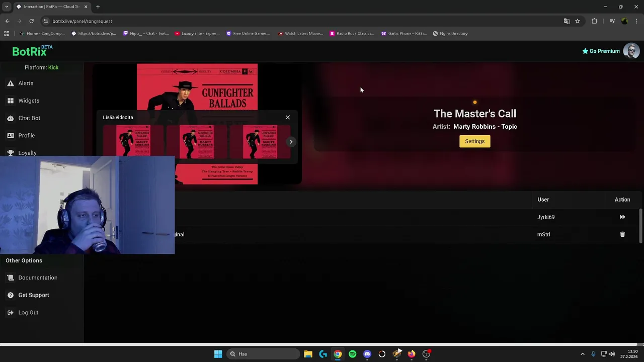
Task: Click the BotRix logo
Action: pos(32,51)
